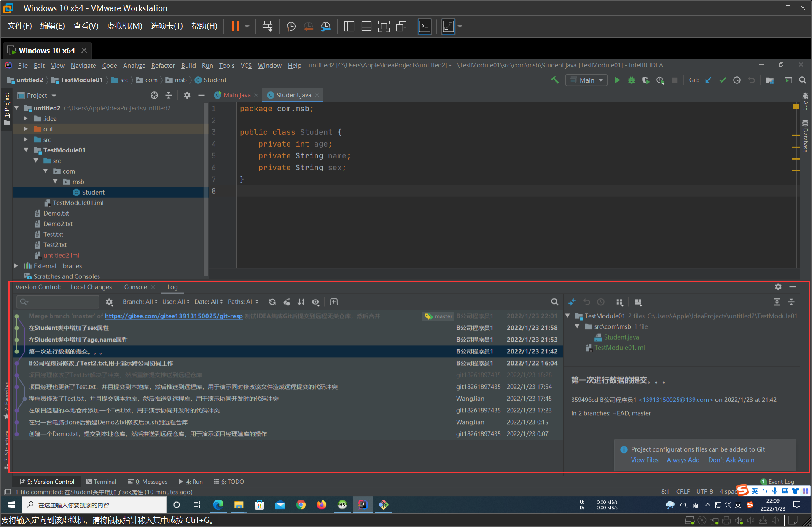Toggle the 1: Project side panel button

(6, 109)
